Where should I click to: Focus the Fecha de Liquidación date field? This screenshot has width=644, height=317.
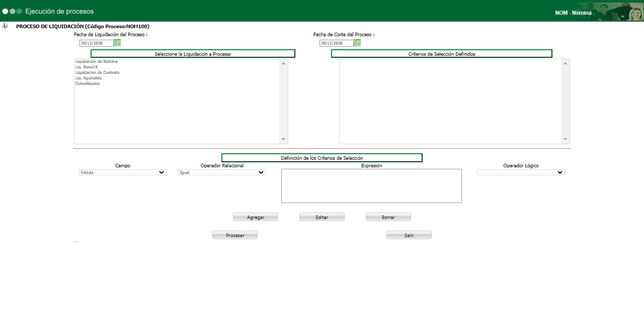pyautogui.click(x=96, y=43)
